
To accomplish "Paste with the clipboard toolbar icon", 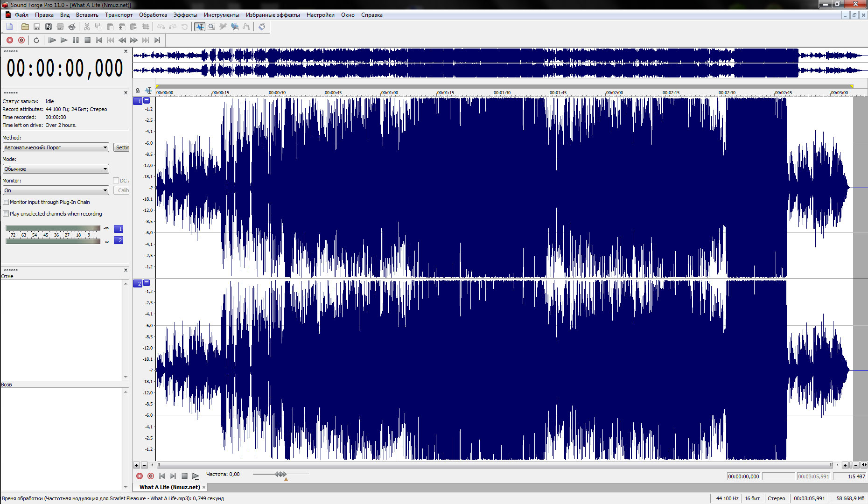I will click(110, 27).
